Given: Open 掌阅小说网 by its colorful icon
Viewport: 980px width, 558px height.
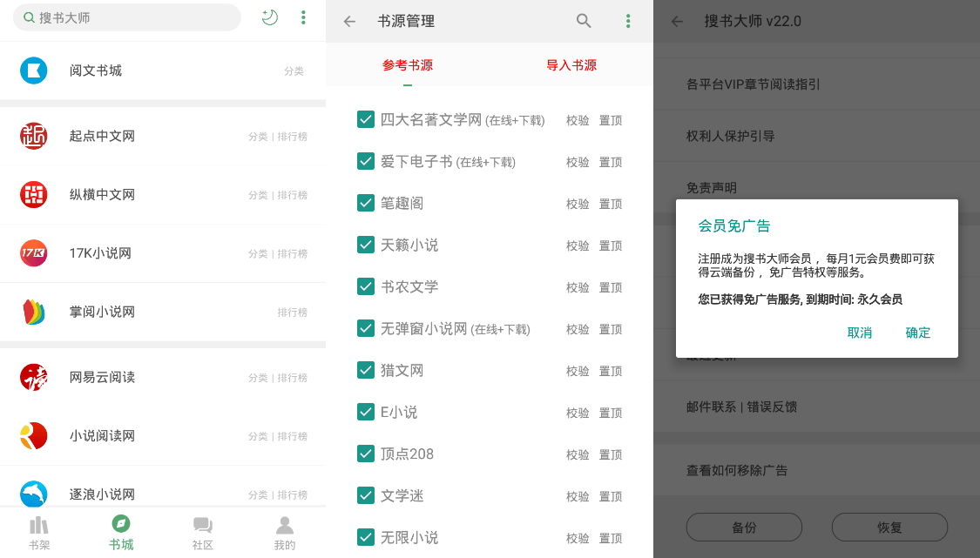Looking at the screenshot, I should (x=33, y=312).
